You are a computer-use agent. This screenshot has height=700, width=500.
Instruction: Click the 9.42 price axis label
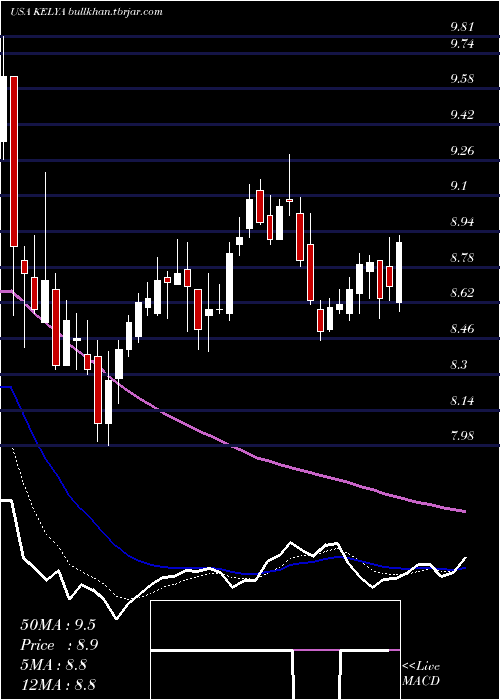462,115
